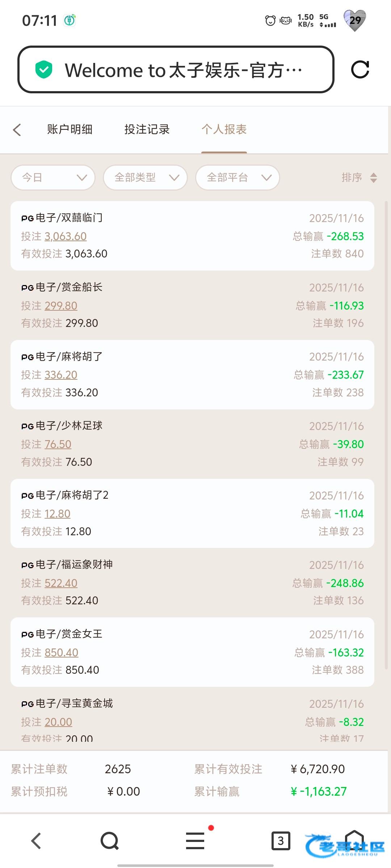Open the browser hamburger menu
Screen dimensions: 391x868
pyautogui.click(x=195, y=841)
